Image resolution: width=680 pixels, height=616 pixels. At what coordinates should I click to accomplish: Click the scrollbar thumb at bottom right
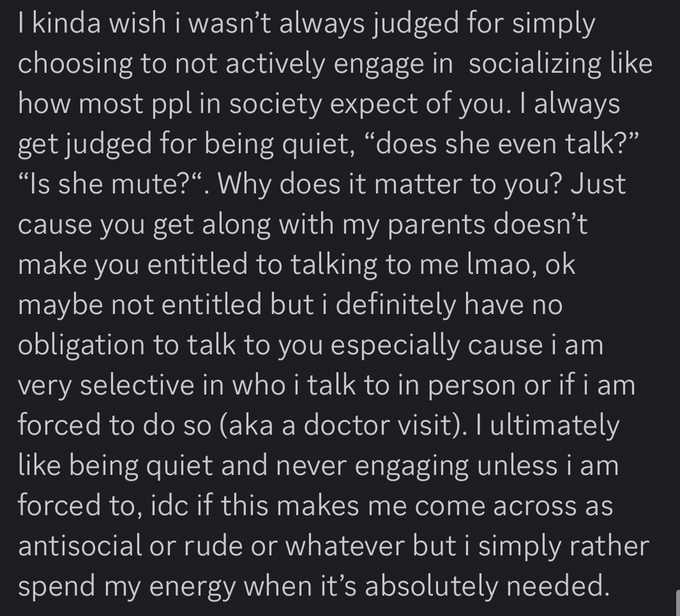click(677, 603)
